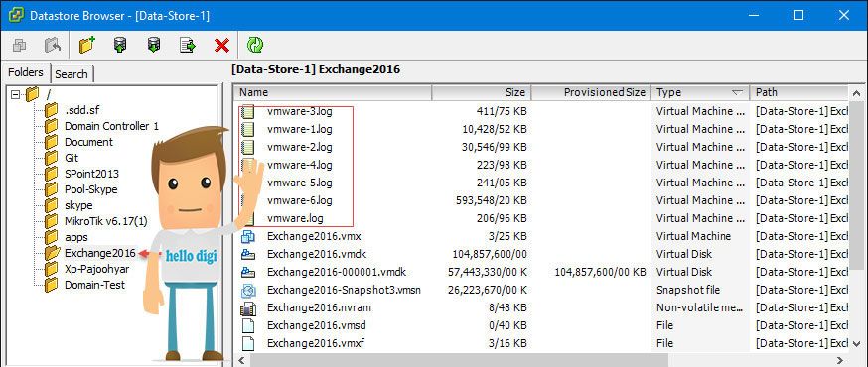This screenshot has width=868, height=367.
Task: Switch to the Folders tab
Action: 26,73
